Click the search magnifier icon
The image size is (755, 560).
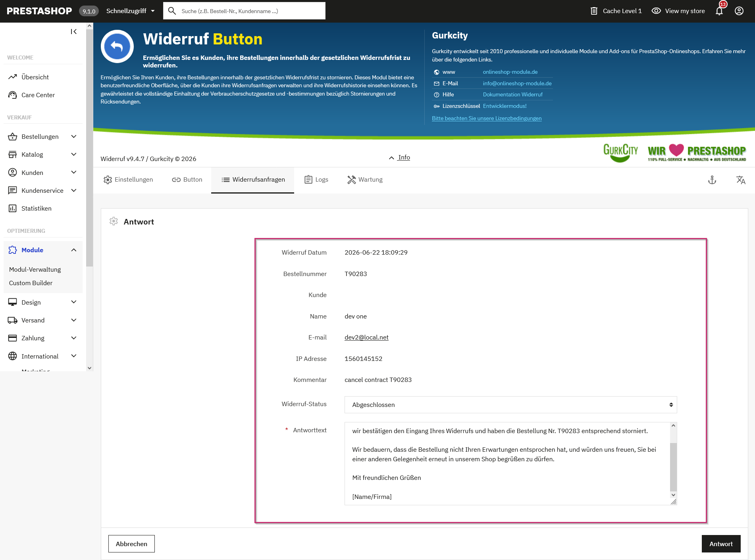[172, 11]
